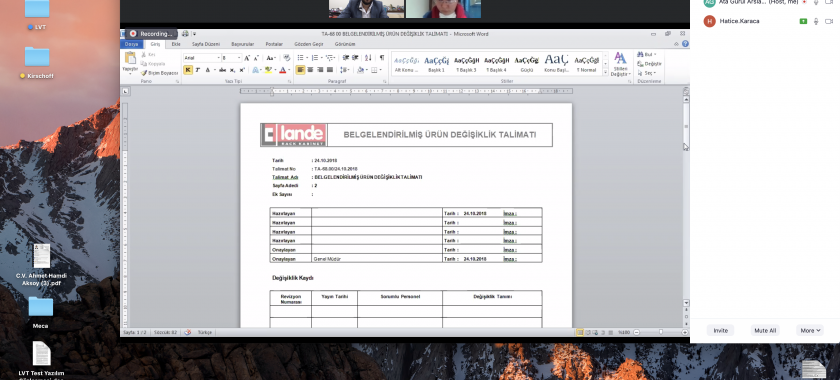
Task: Open the Arial font name dropdown
Action: click(x=202, y=57)
